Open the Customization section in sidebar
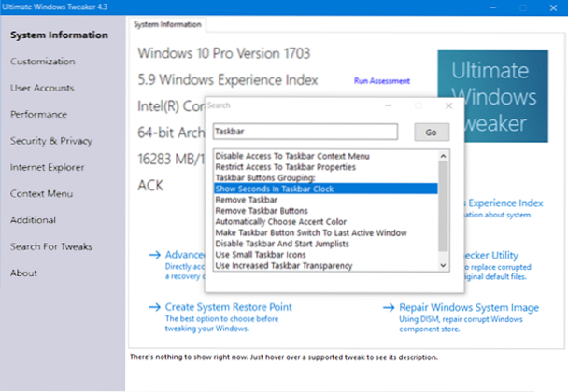This screenshot has height=392, width=568. click(43, 62)
